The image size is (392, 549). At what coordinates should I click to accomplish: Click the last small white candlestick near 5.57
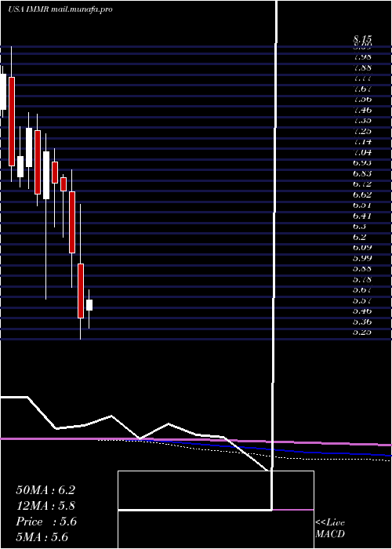[89, 305]
